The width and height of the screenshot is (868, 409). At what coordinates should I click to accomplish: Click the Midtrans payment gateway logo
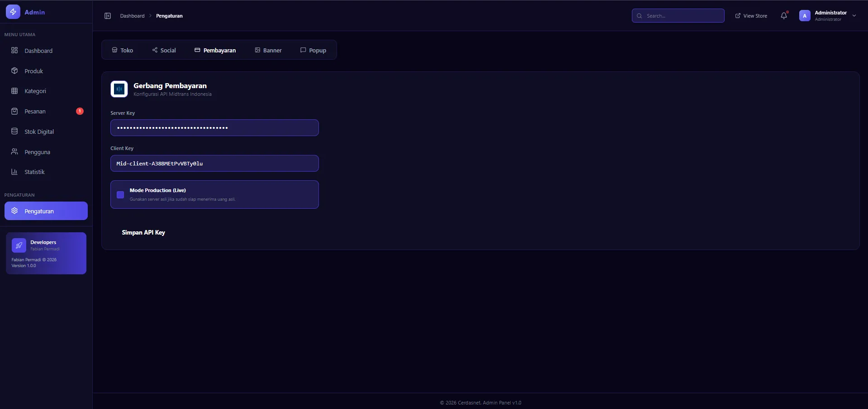(119, 89)
